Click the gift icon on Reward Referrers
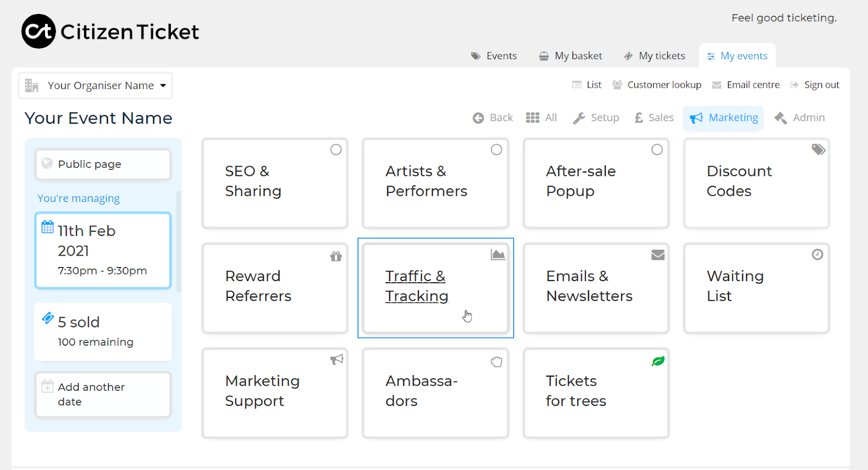Screen dimensions: 868x470 pos(336,256)
